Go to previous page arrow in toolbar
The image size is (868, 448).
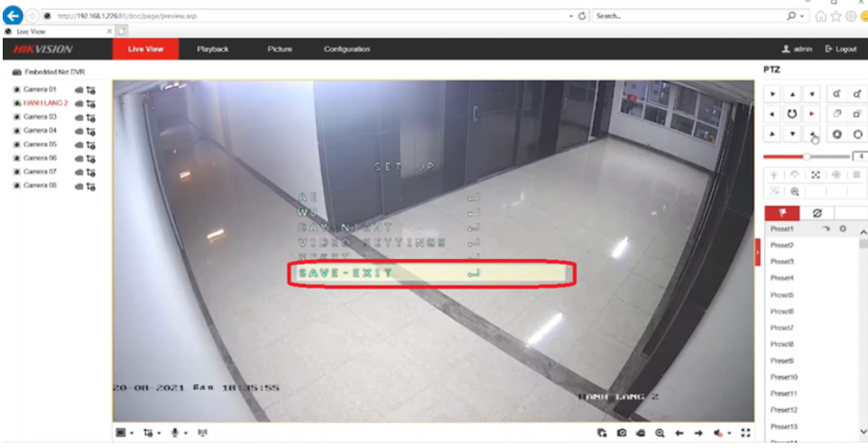click(x=679, y=434)
